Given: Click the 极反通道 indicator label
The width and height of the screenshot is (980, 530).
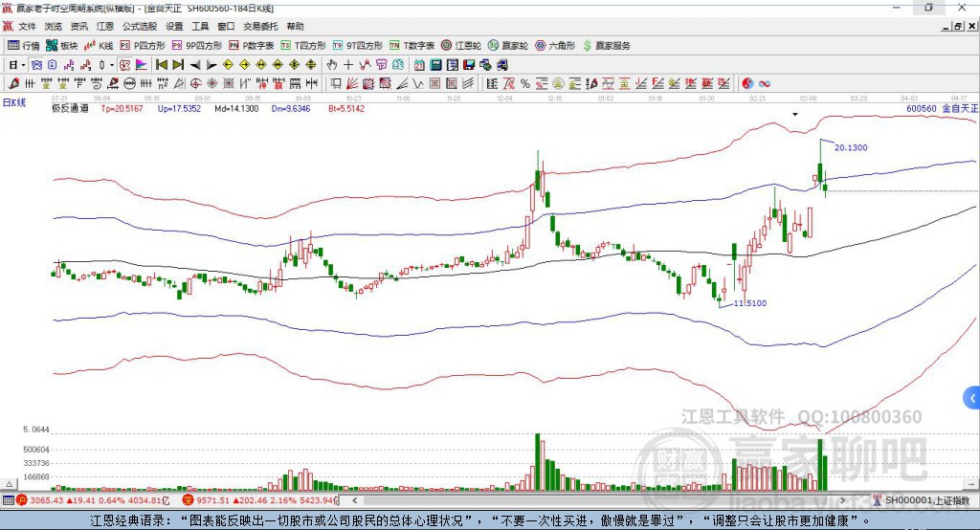Looking at the screenshot, I should pyautogui.click(x=70, y=109).
